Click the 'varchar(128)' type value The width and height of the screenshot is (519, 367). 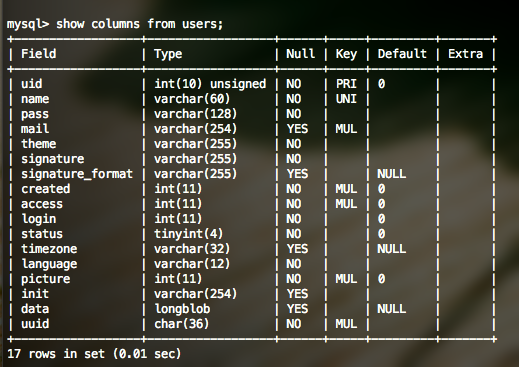pos(196,114)
